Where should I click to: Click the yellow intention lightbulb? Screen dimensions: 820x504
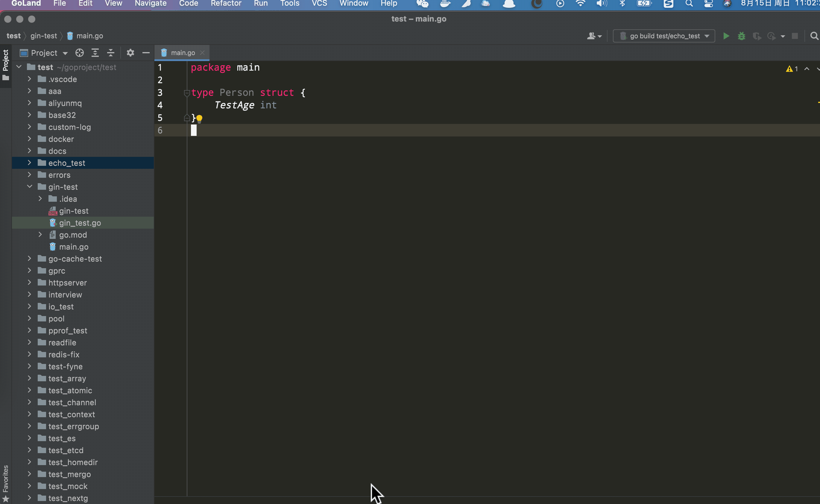click(x=199, y=118)
